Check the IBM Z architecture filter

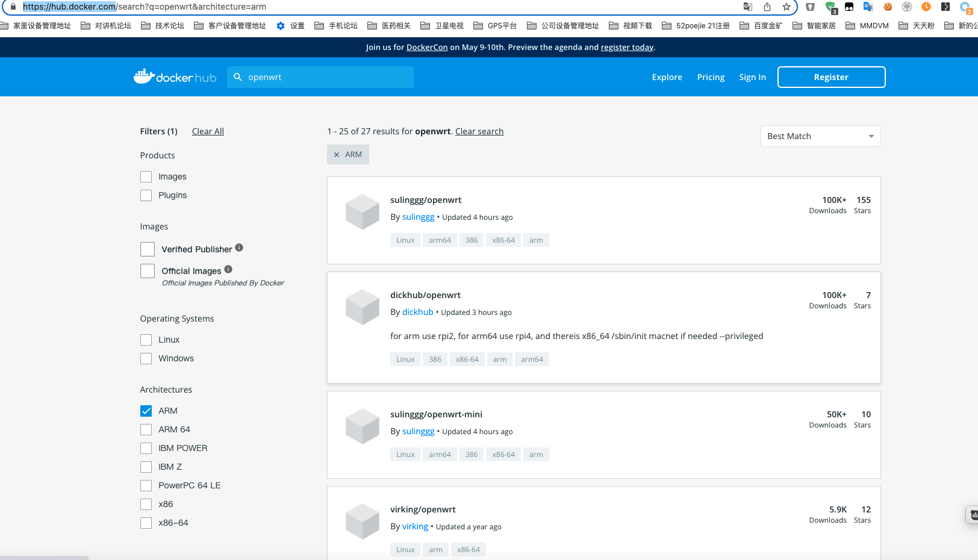(146, 467)
